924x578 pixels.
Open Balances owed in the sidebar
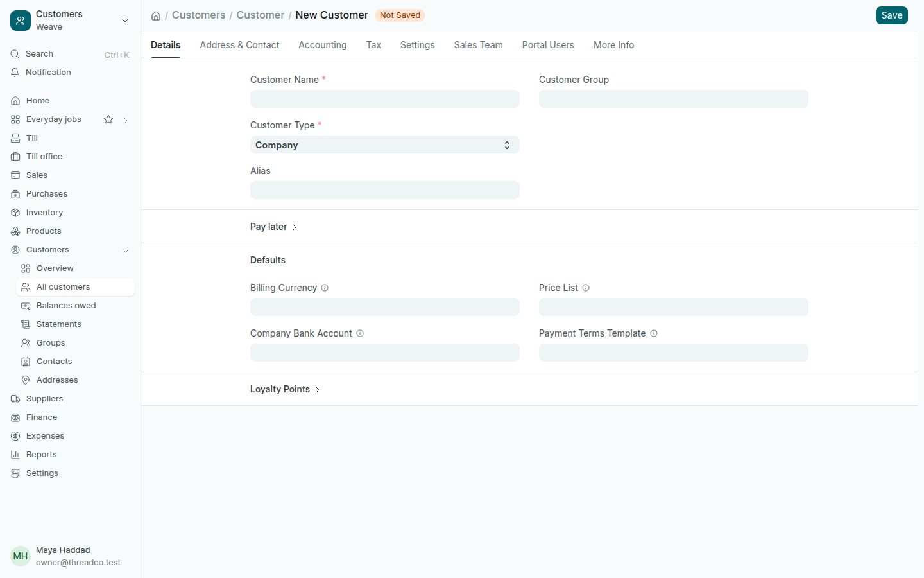click(x=75, y=306)
